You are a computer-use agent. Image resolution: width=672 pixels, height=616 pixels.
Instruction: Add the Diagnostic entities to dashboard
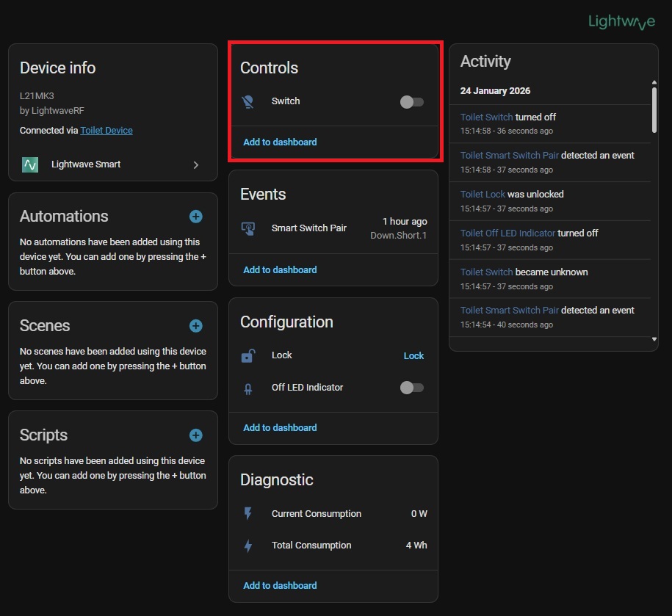tap(280, 586)
